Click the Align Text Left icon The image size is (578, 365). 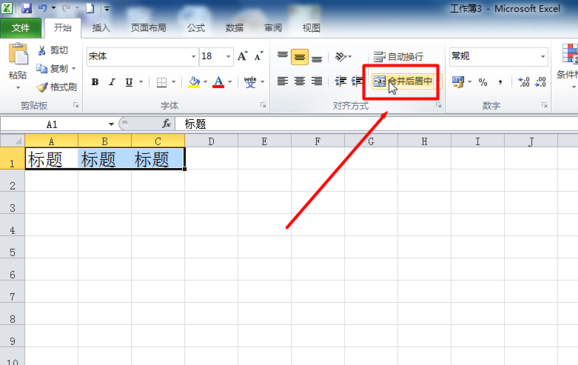click(283, 81)
